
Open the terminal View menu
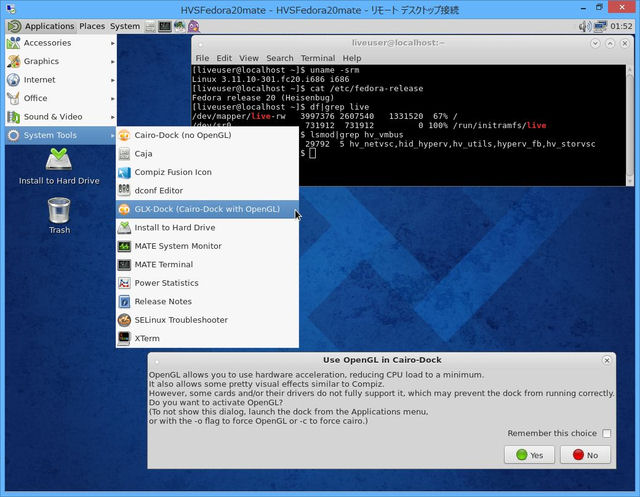click(x=249, y=58)
